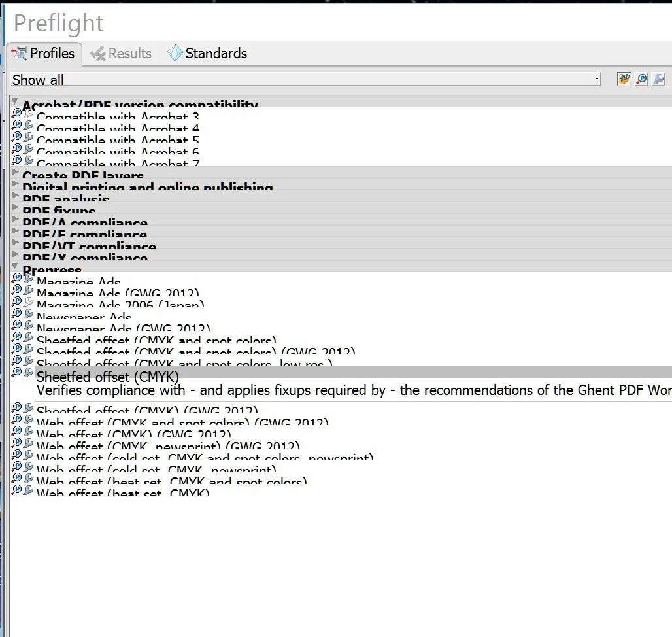672x637 pixels.
Task: Click magnifier icon beside Compatible with Acrobat 3
Action: coord(16,113)
